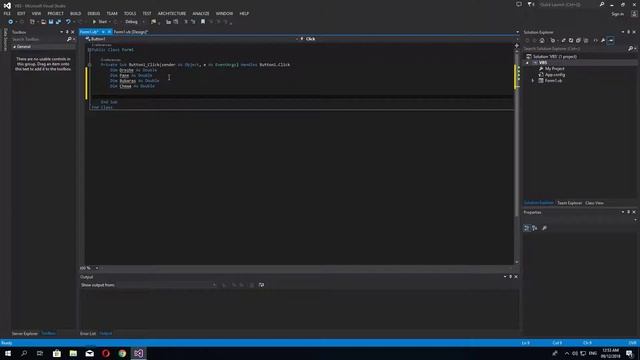Click the Sign in link

(618, 14)
